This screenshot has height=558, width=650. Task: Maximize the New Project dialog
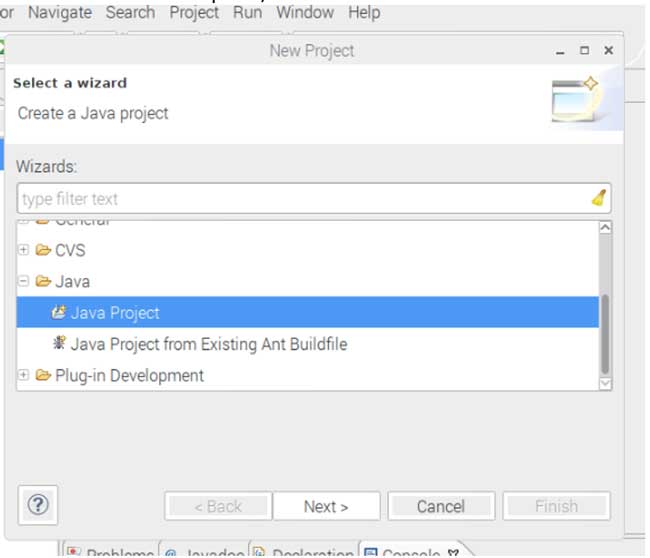(585, 50)
